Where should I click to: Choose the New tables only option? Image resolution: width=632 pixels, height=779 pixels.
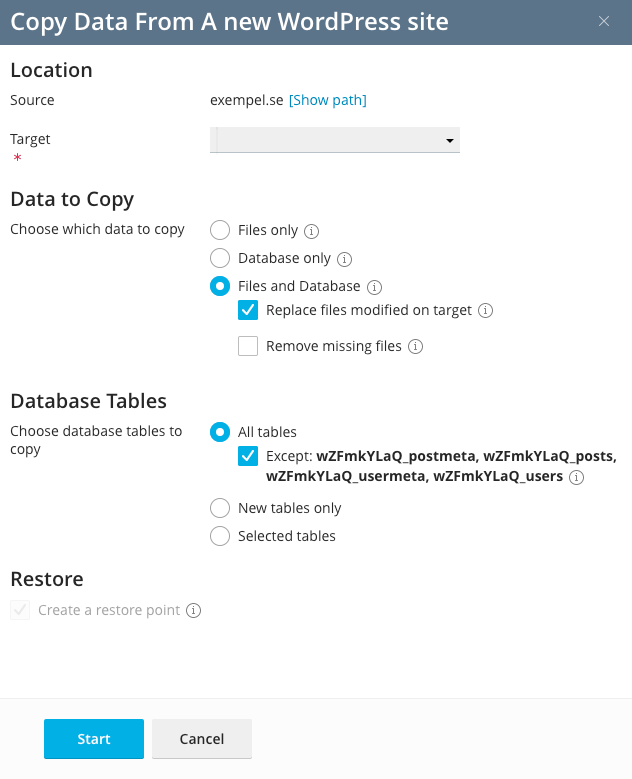(x=220, y=508)
